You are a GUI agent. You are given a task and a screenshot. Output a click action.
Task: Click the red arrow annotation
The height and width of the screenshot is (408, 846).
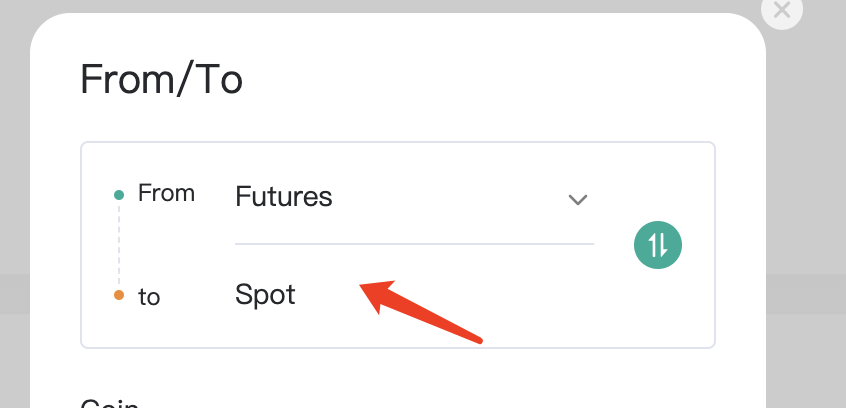[x=421, y=312]
